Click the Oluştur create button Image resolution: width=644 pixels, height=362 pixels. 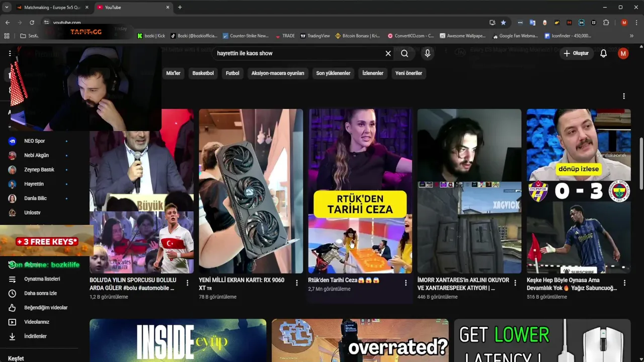(576, 53)
